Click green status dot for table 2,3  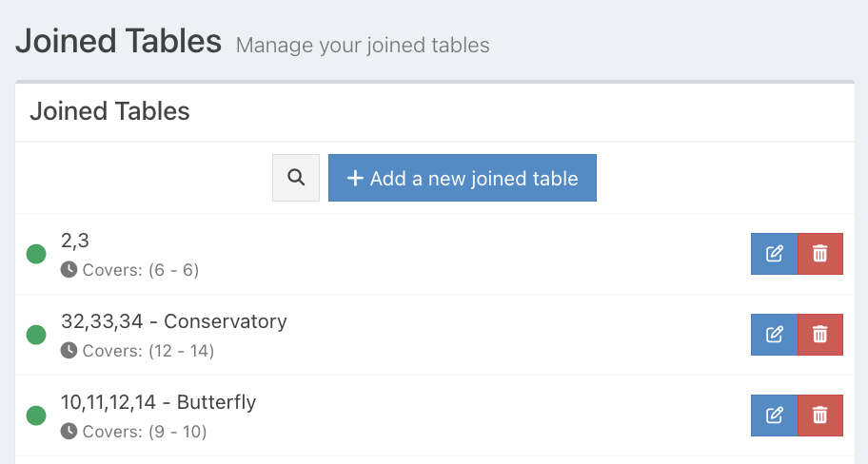pyautogui.click(x=36, y=254)
